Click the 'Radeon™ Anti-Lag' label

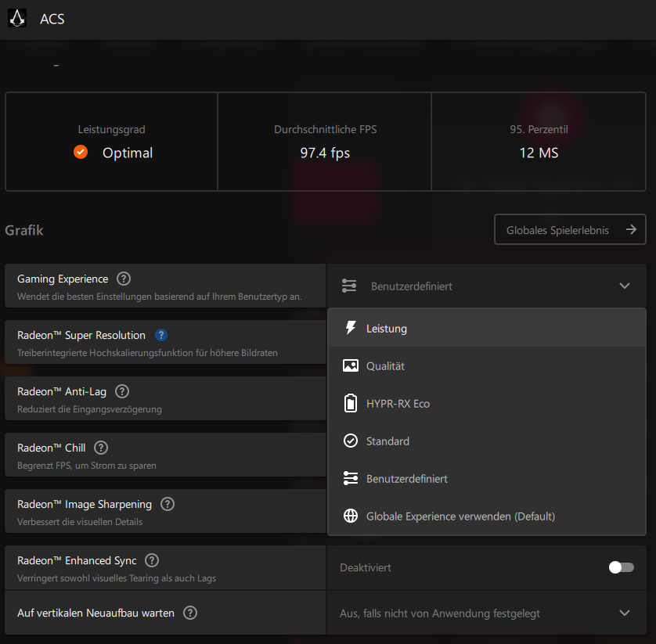[x=62, y=391]
